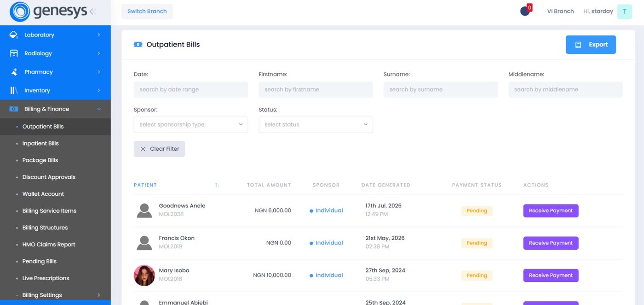This screenshot has width=644, height=305.
Task: Click the Total Amount column header
Action: pos(269,185)
